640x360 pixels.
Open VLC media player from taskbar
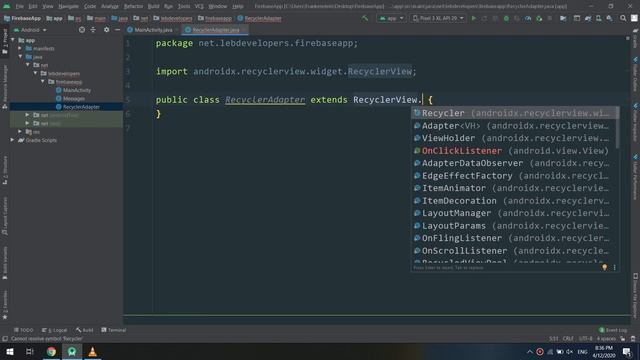point(92,351)
